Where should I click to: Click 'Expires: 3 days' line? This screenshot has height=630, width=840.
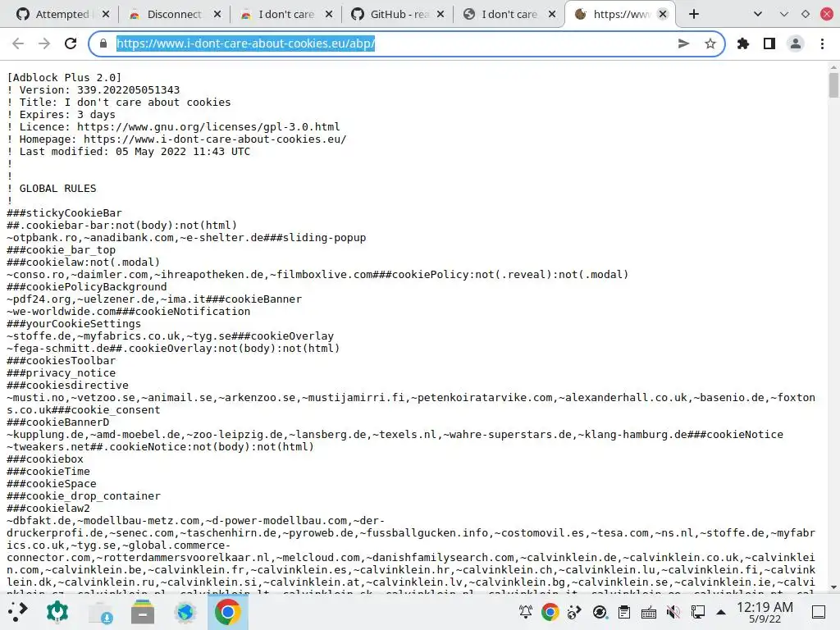coord(61,115)
